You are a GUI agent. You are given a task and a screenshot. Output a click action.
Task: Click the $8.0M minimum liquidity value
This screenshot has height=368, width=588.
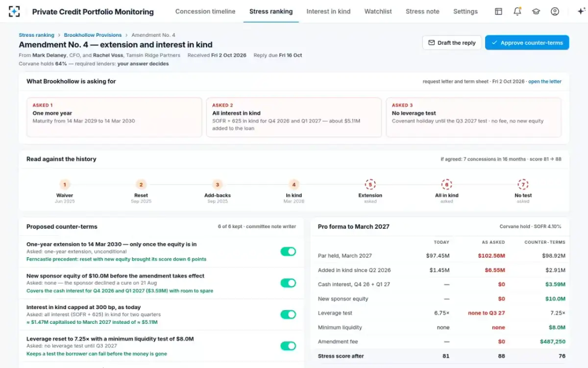click(557, 327)
